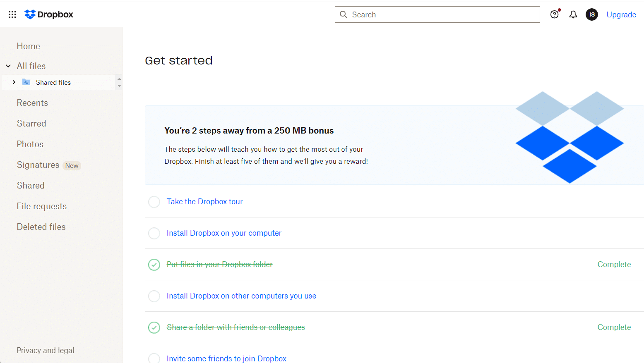Screen dimensions: 644x363
Task: Click the checkmark beside Share a folder
Action: [x=154, y=327]
